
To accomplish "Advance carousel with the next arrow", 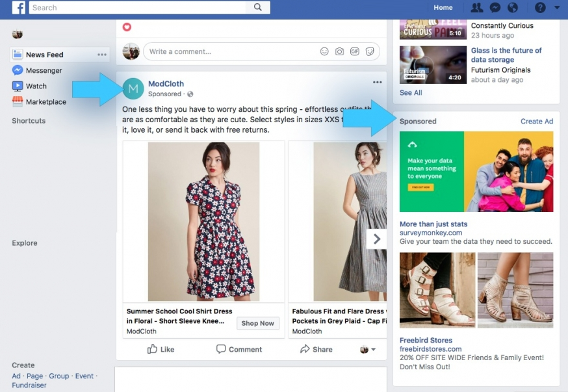I will (376, 239).
